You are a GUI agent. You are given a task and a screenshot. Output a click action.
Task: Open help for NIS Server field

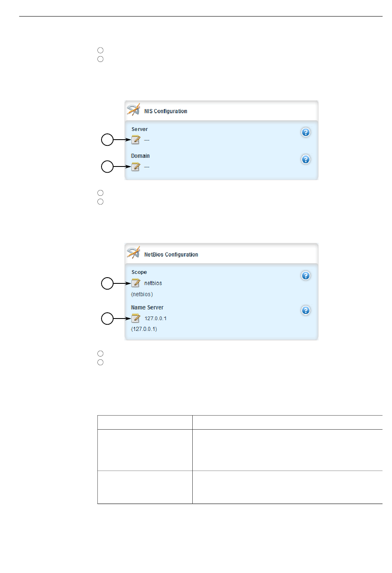pyautogui.click(x=306, y=132)
